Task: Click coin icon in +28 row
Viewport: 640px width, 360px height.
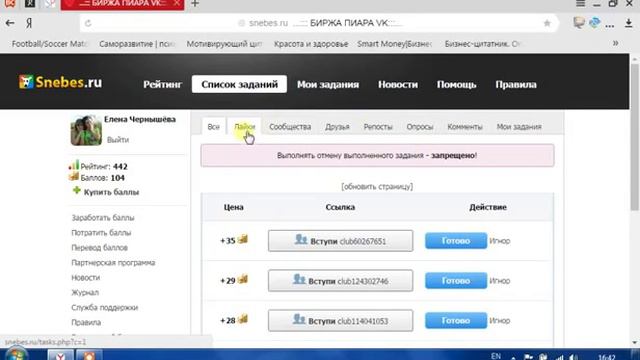Action: [x=243, y=319]
